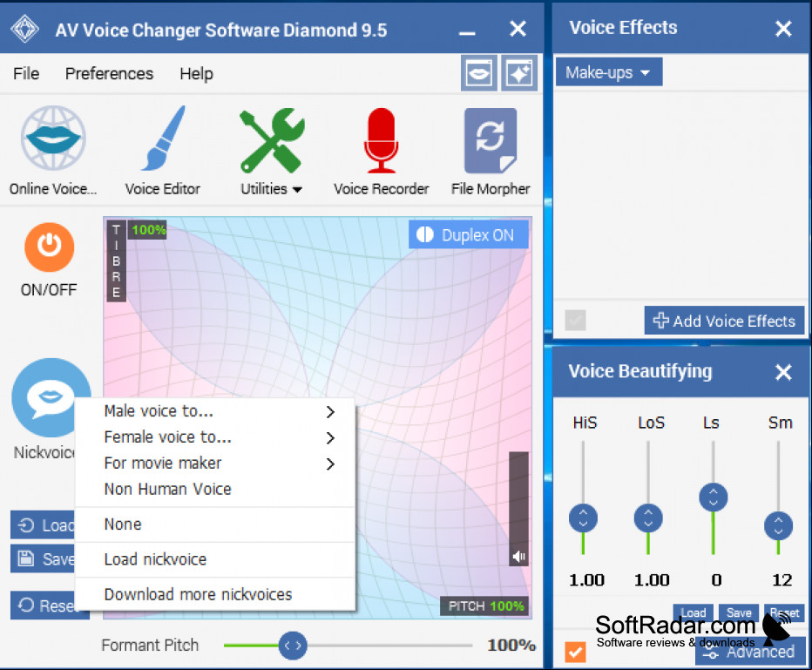The height and width of the screenshot is (670, 812).
Task: Close the Voice Effects panel
Action: tap(783, 28)
